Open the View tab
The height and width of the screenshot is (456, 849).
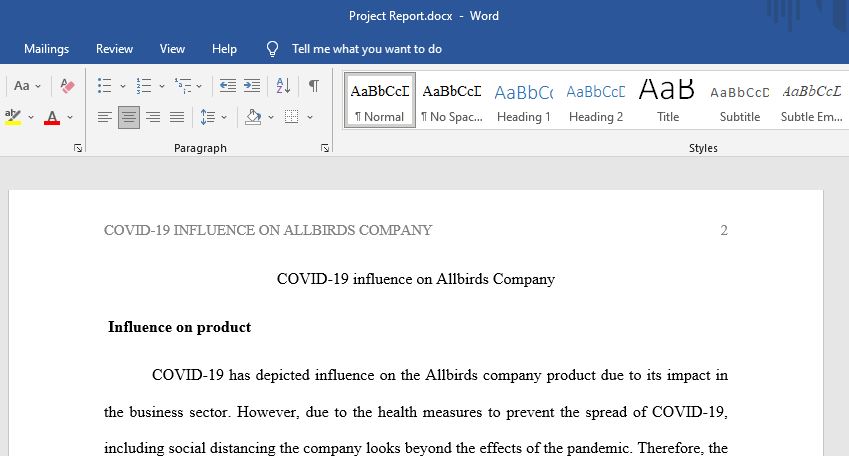coord(172,49)
